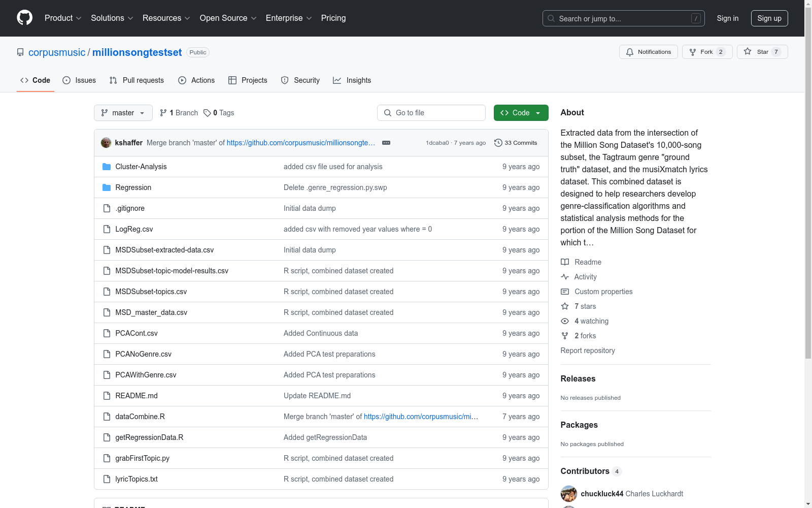The image size is (812, 508).
Task: Expand the Resources menu
Action: click(x=166, y=18)
